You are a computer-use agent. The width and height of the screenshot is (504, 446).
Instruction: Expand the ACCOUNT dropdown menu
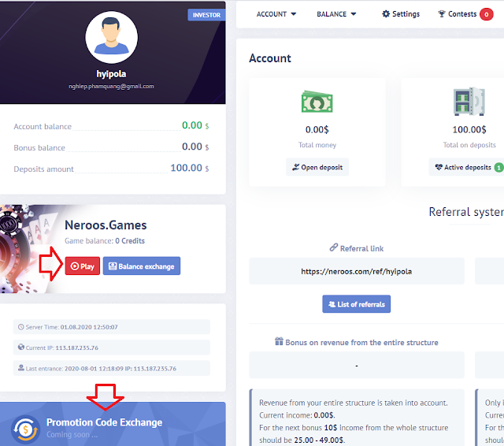coord(276,14)
